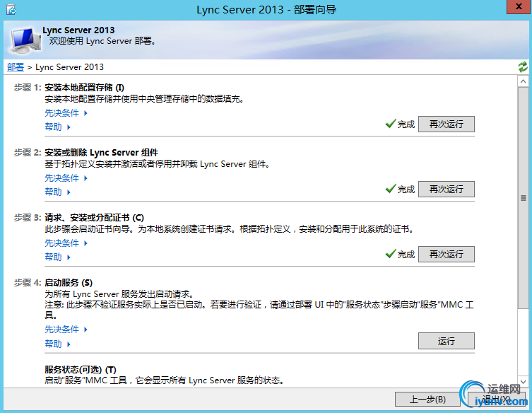This screenshot has width=532, height=413.
Task: Click the Lync Server 2013 breadcrumb text
Action: point(69,67)
